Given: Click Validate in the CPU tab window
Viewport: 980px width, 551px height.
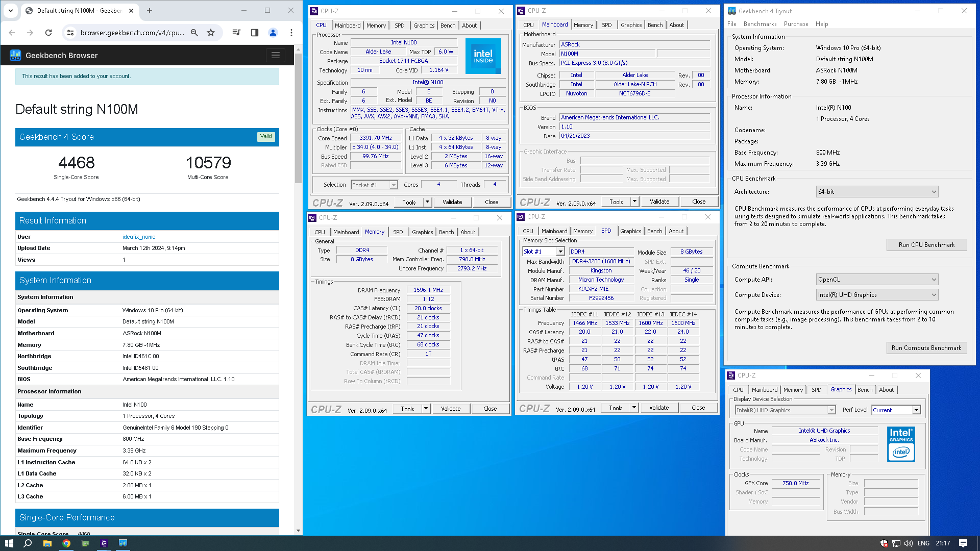Looking at the screenshot, I should [x=452, y=202].
